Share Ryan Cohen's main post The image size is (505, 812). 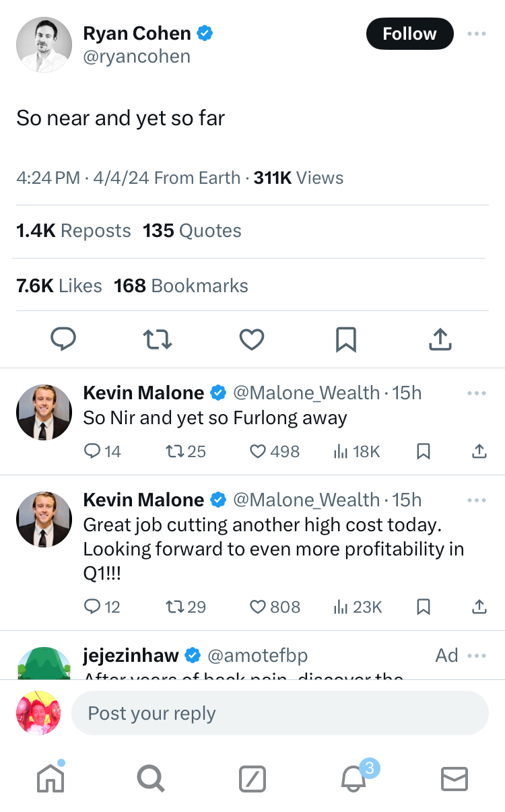click(x=440, y=339)
